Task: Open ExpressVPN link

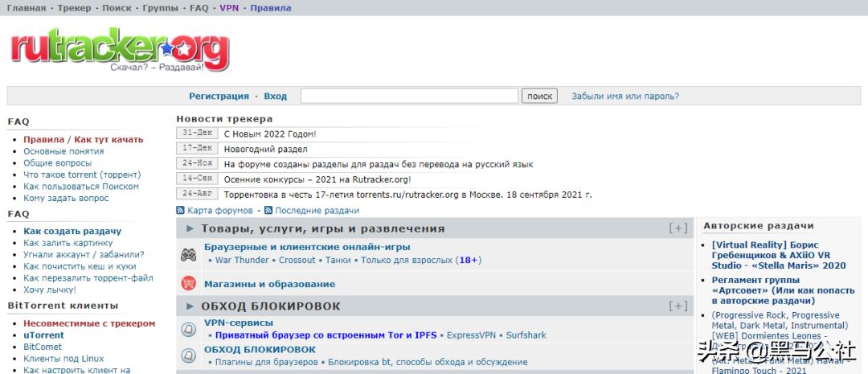Action: (470, 335)
